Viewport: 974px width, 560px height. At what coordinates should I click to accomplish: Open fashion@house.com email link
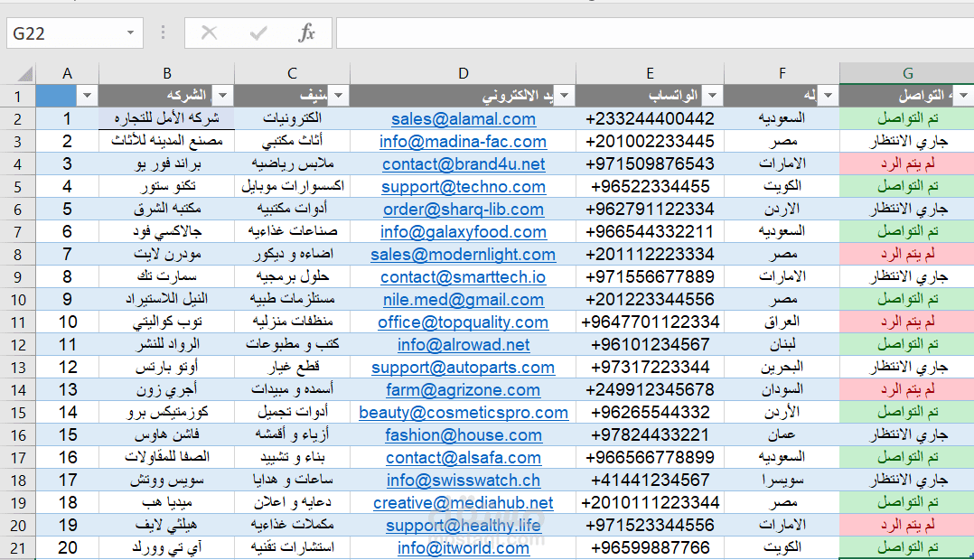click(x=464, y=435)
